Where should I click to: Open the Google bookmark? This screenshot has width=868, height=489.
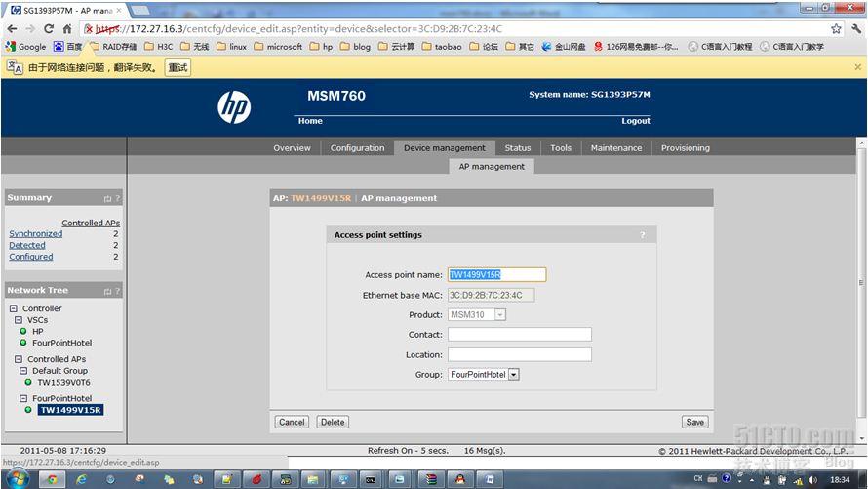point(25,47)
